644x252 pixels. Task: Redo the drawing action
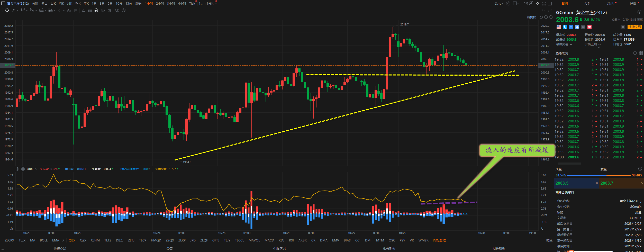click(x=550, y=10)
